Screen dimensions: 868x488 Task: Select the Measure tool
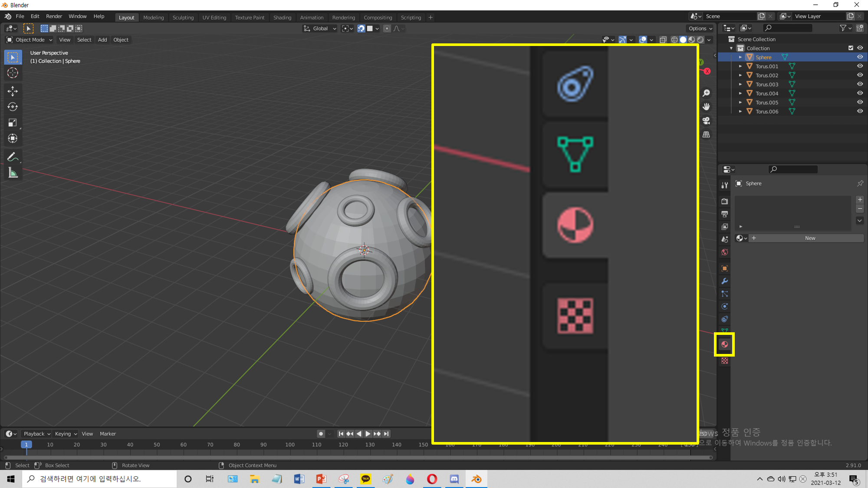13,173
